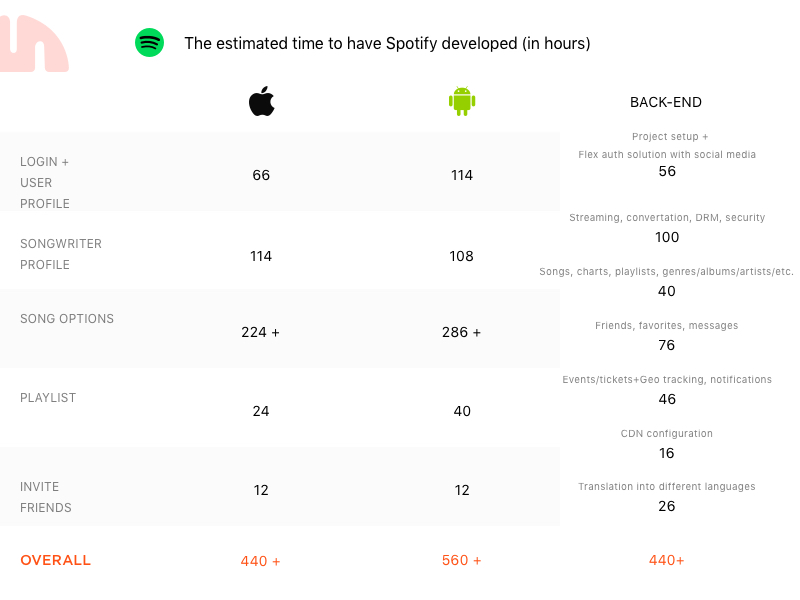Screen dimensions: 800x600
Task: Click the Apple logo column header
Action: pyautogui.click(x=261, y=102)
